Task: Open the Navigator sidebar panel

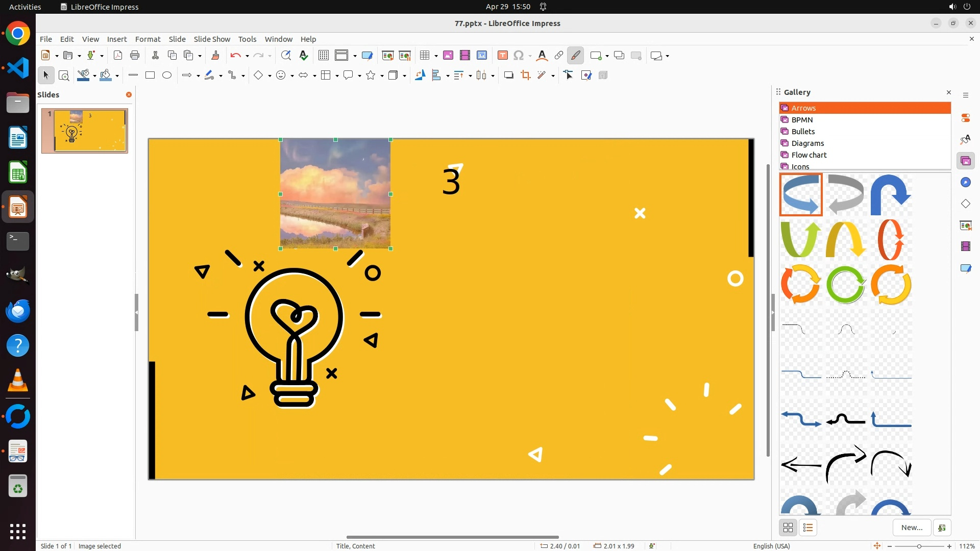Action: click(x=965, y=183)
